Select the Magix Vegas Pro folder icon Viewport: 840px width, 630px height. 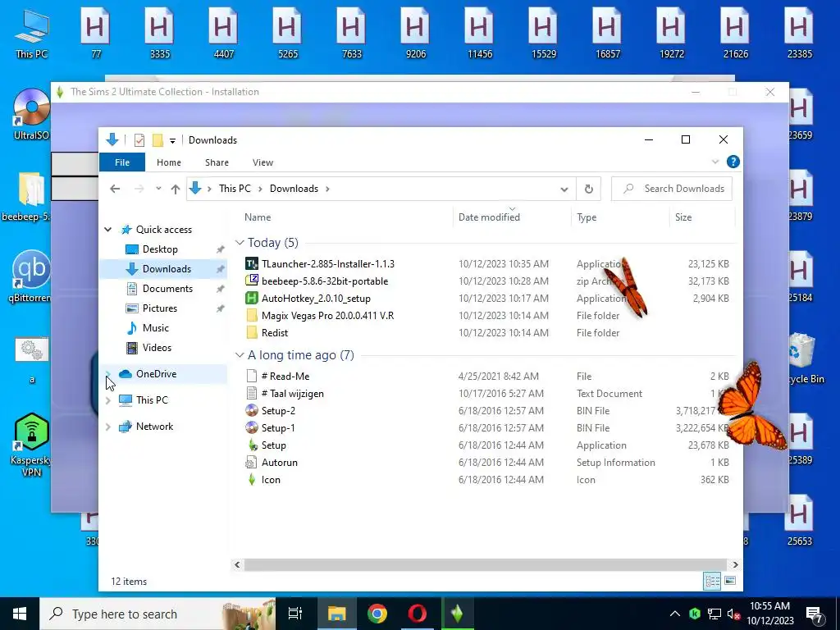point(252,316)
